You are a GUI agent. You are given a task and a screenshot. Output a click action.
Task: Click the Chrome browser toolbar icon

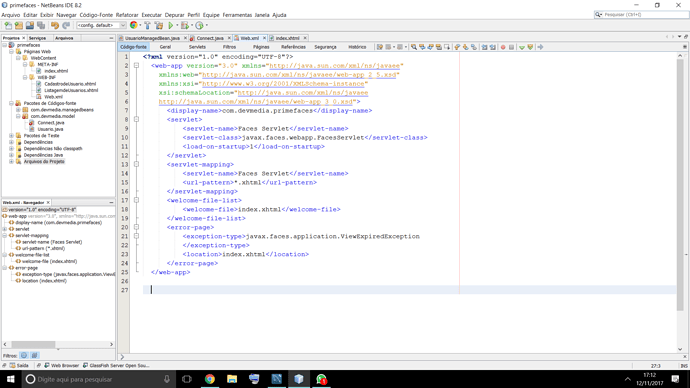(x=134, y=26)
